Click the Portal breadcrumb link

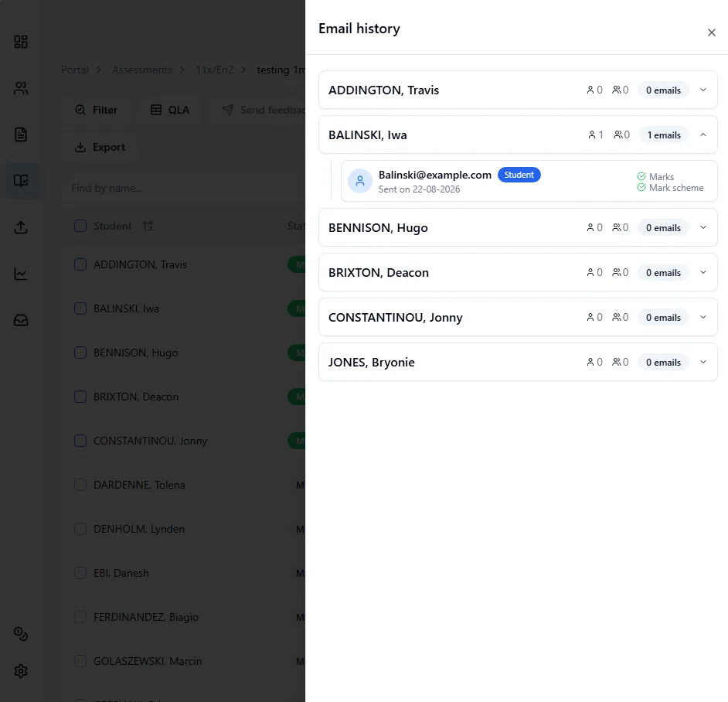pyautogui.click(x=75, y=70)
